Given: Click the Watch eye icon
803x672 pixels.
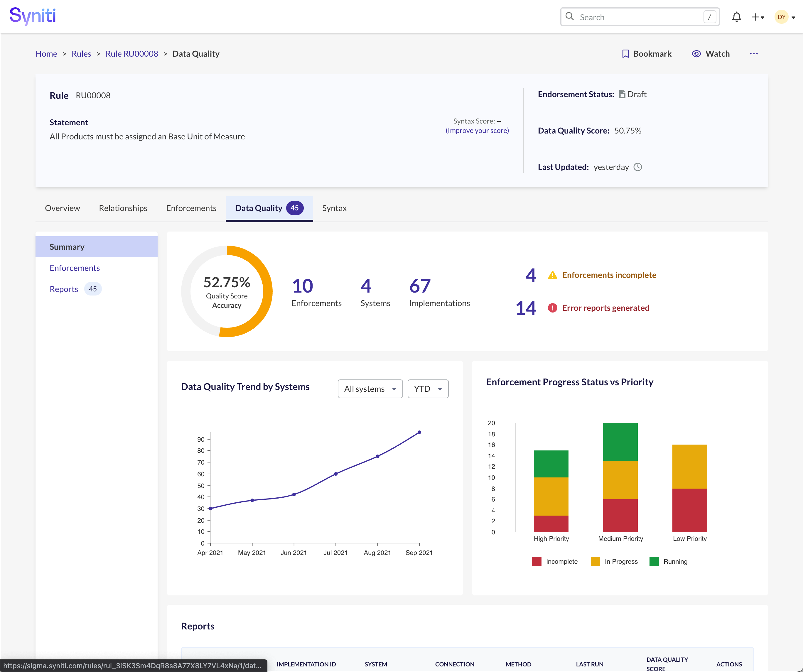Looking at the screenshot, I should point(697,53).
